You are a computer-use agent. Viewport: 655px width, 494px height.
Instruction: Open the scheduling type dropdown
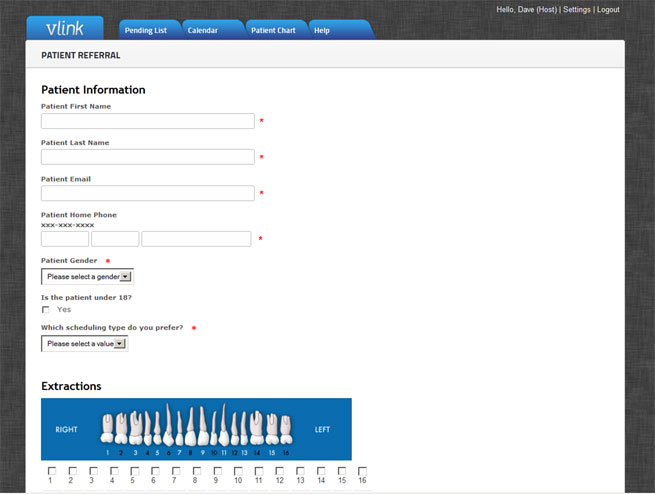click(x=84, y=344)
